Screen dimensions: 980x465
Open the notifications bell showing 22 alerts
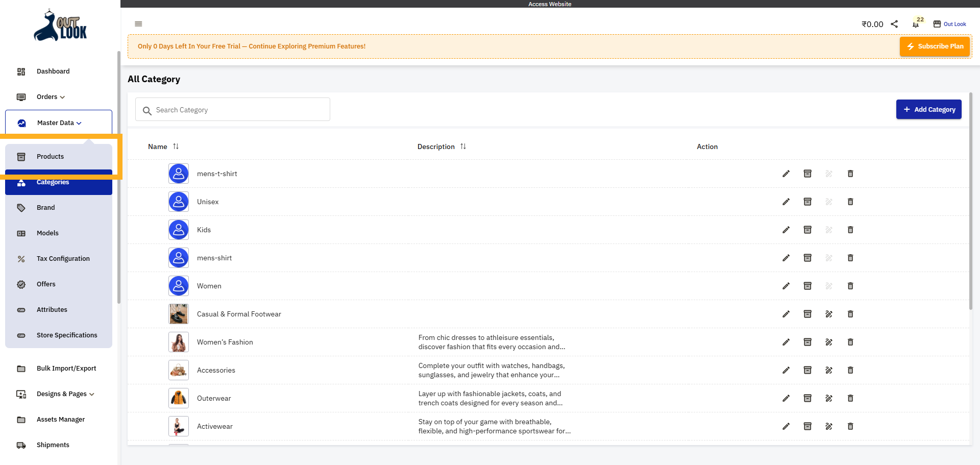pos(915,24)
